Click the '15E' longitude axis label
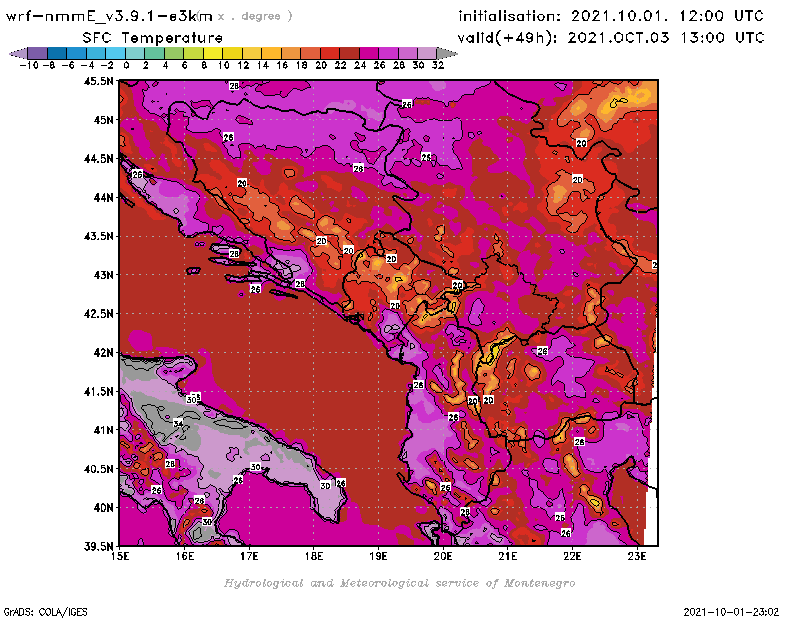This screenshot has width=800, height=618. pos(120,556)
